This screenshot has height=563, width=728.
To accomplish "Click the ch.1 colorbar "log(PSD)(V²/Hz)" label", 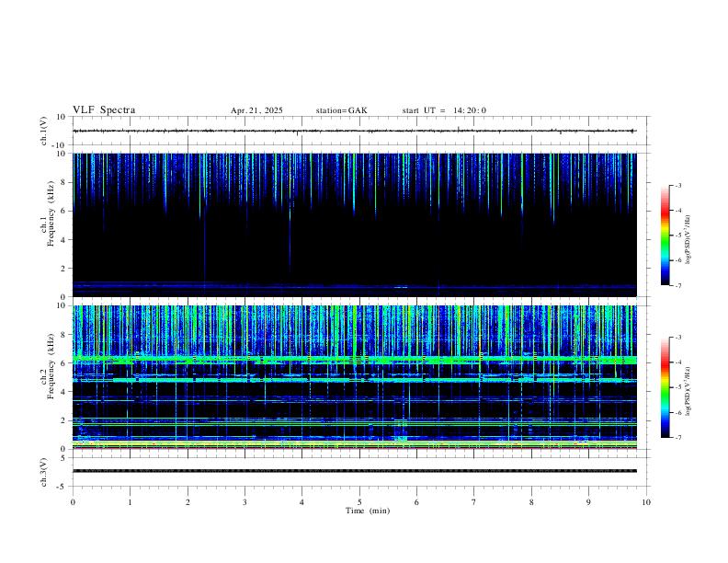I will tap(688, 239).
